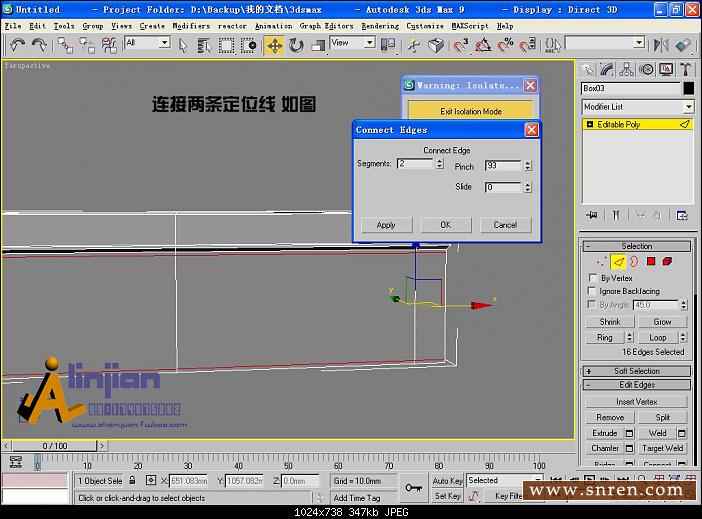Open the File menu
The width and height of the screenshot is (702, 519).
(13, 26)
